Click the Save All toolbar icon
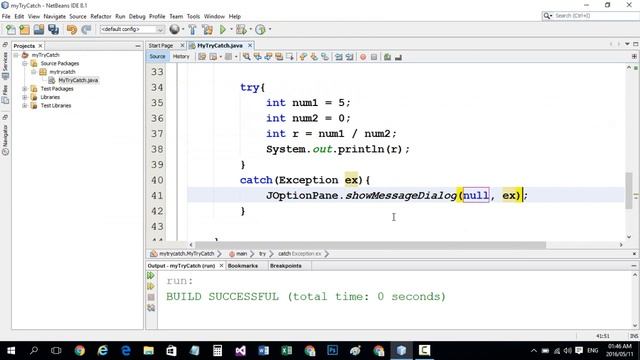 (x=53, y=29)
